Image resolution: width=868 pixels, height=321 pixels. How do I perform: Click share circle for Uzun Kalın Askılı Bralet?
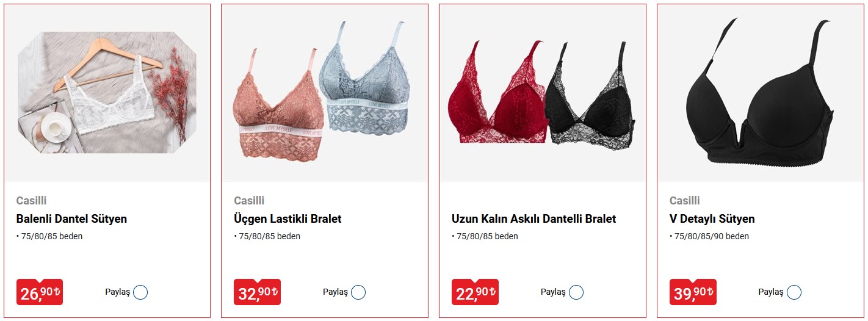pyautogui.click(x=576, y=292)
